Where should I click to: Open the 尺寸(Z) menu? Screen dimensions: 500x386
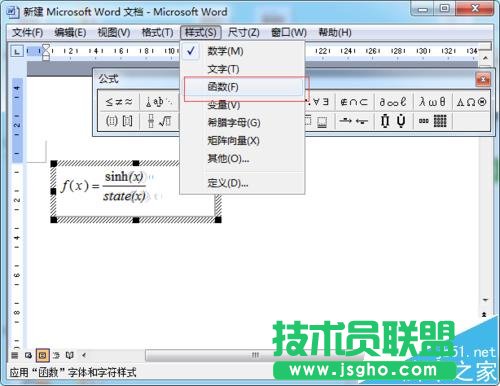click(x=244, y=33)
